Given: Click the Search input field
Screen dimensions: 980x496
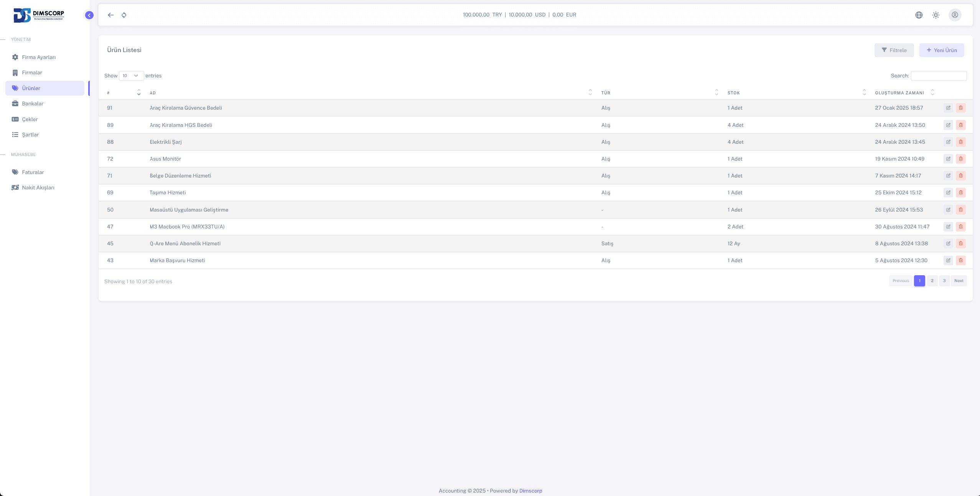Looking at the screenshot, I should pyautogui.click(x=938, y=76).
